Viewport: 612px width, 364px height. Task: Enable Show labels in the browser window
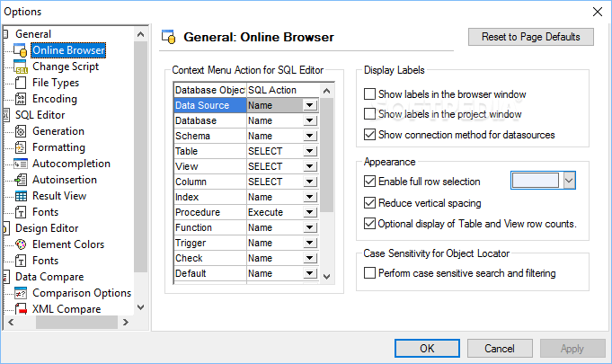pos(369,94)
